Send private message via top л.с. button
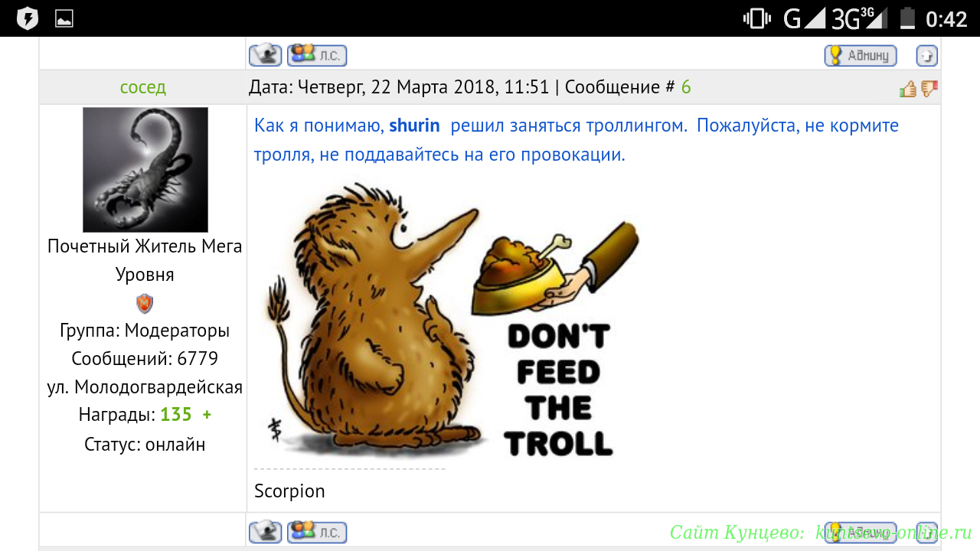This screenshot has height=551, width=980. pyautogui.click(x=317, y=55)
